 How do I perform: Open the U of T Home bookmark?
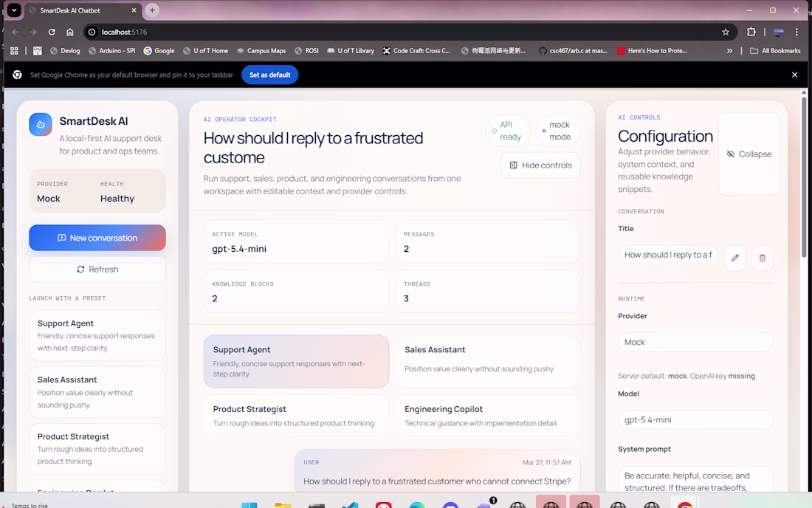click(205, 51)
